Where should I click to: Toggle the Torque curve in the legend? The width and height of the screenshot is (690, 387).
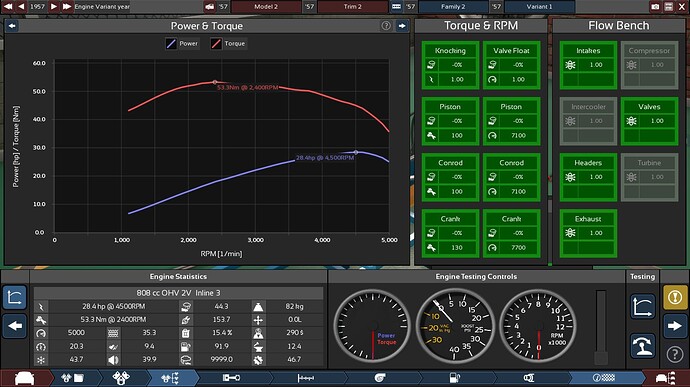[x=228, y=44]
